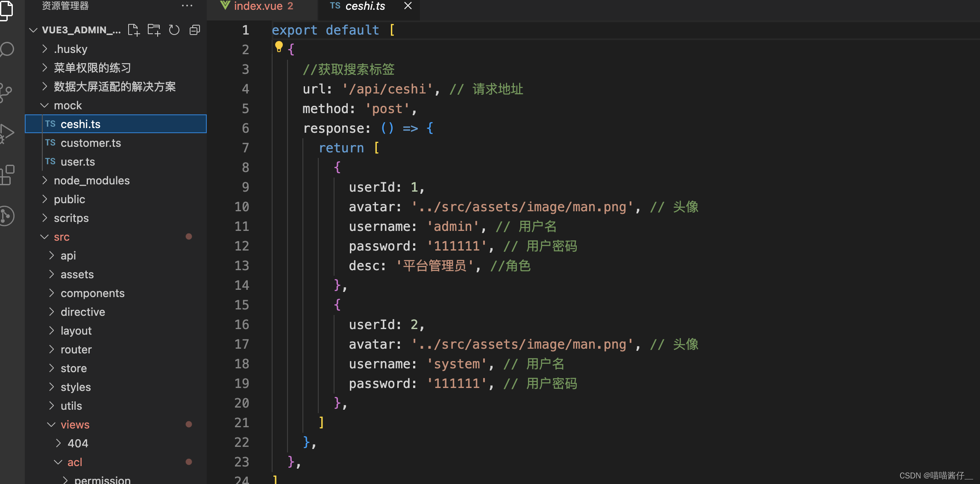This screenshot has width=980, height=484.
Task: Open the Search view in the activity bar
Action: 7,49
